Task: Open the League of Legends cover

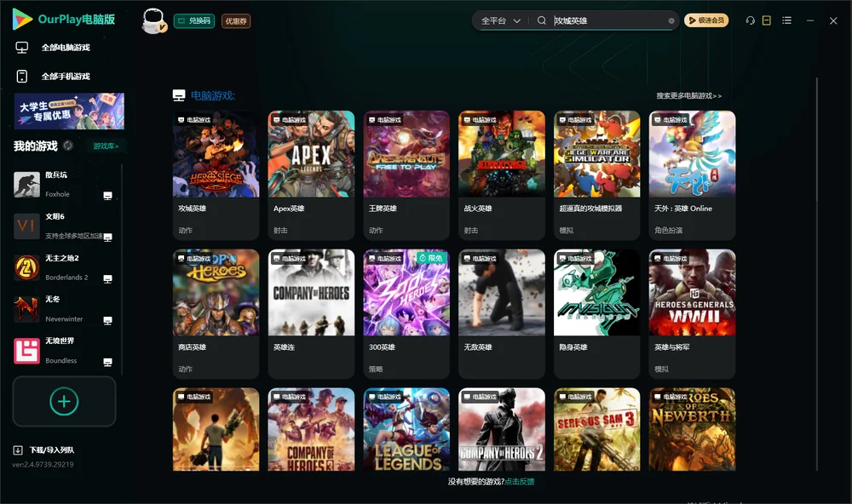Action: [x=406, y=429]
